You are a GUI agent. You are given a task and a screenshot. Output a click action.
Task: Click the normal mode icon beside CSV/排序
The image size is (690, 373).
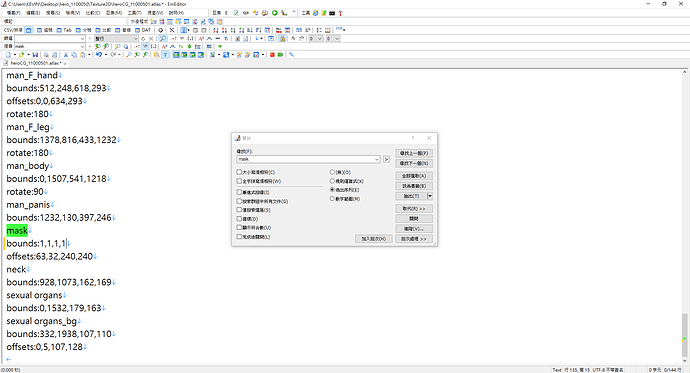pos(28,30)
